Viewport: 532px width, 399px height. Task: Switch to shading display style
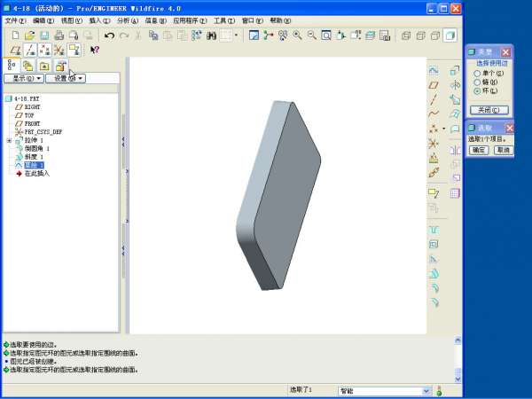(450, 35)
